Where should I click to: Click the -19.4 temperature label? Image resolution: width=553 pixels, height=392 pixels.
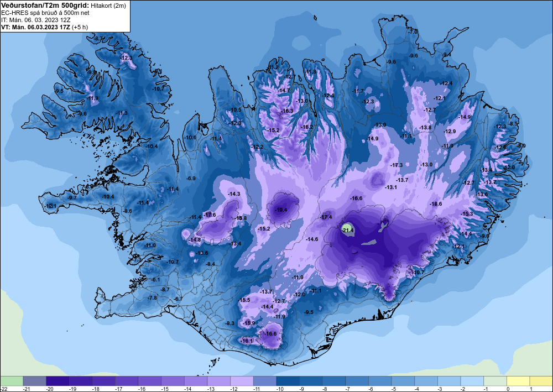coord(281,210)
